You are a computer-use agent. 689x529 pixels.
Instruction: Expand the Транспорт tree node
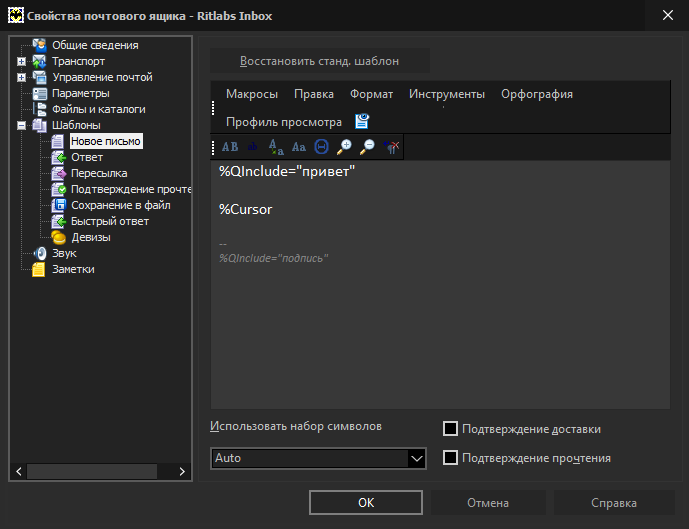click(x=21, y=62)
